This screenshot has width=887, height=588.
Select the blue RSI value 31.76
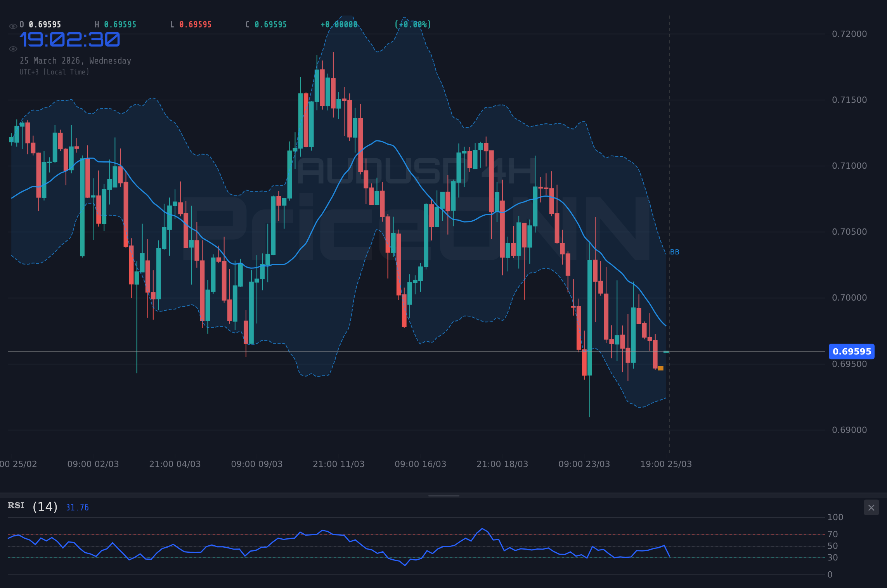[x=77, y=507]
